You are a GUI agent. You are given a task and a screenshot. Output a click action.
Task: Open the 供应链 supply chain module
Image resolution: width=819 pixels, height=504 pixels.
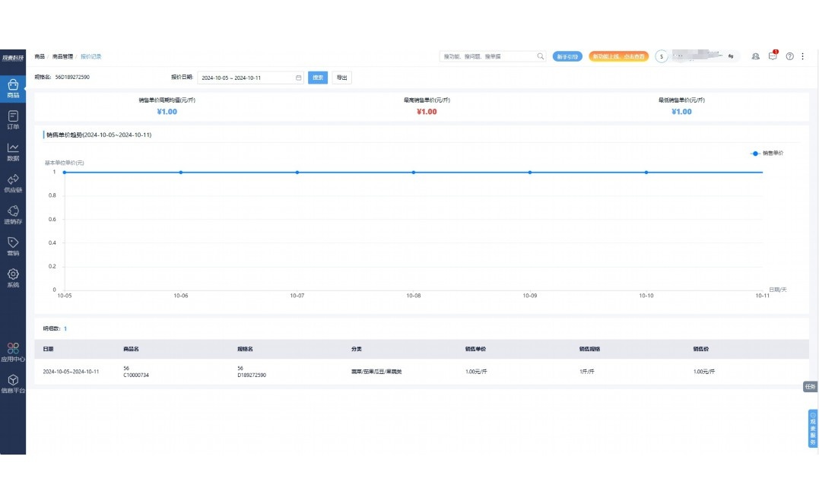point(13,182)
